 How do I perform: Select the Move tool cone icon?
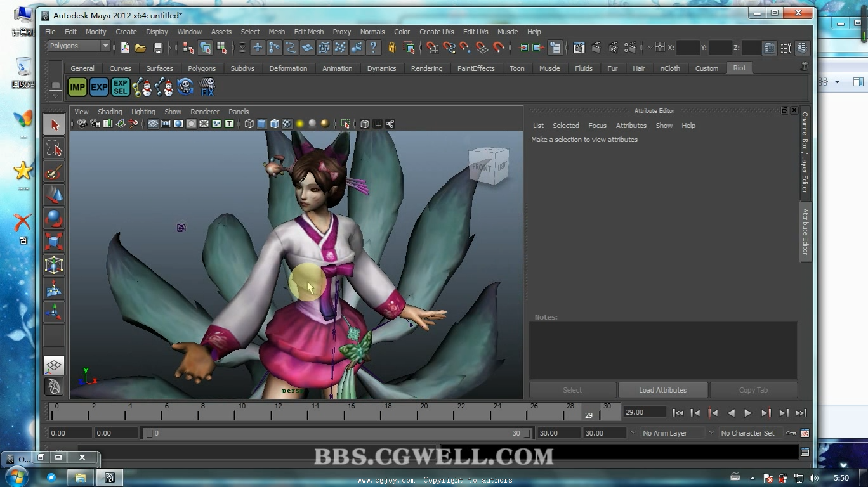pyautogui.click(x=55, y=195)
